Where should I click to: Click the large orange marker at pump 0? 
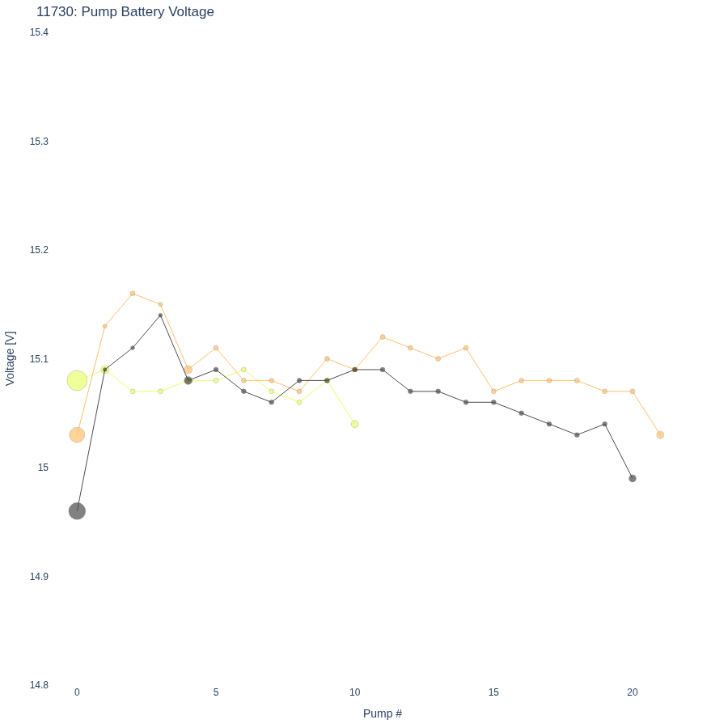pos(77,435)
